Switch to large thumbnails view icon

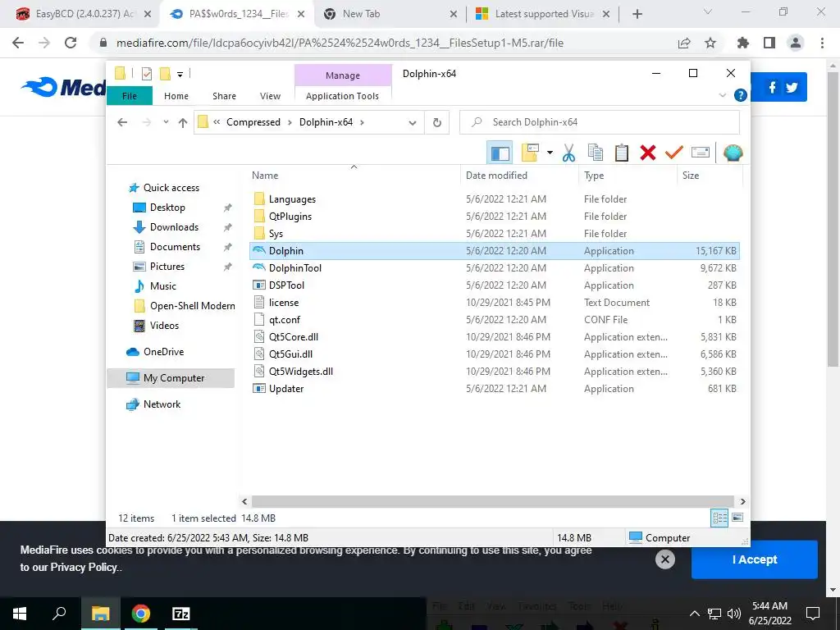pos(737,518)
